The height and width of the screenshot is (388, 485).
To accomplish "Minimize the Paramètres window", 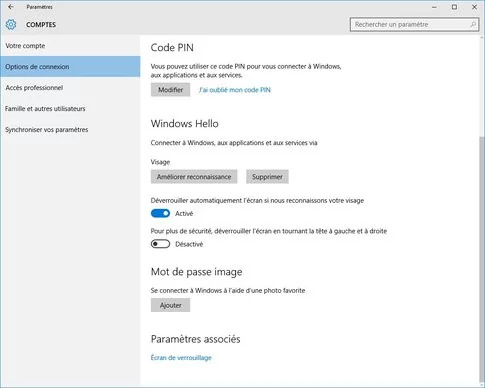I will click(434, 7).
